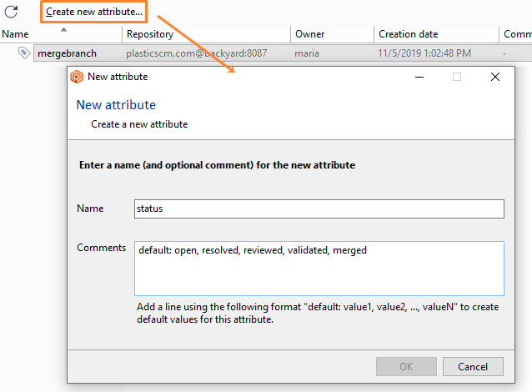Click the Plastic SCM logo in dialog title
The height and width of the screenshot is (392, 532).
[77, 77]
